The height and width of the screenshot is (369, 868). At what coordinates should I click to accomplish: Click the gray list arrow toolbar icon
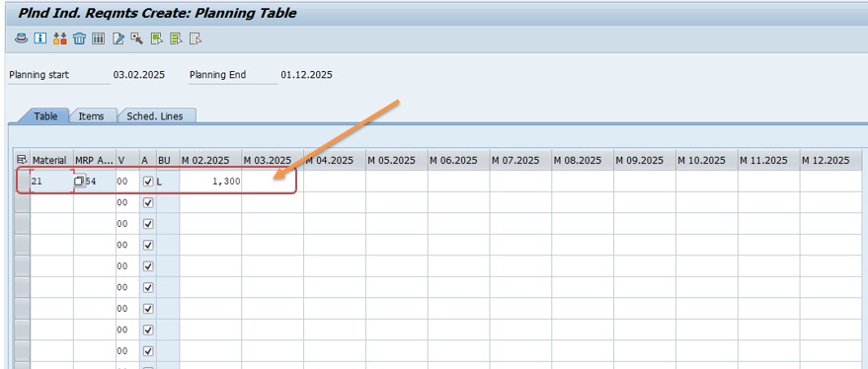pos(196,38)
